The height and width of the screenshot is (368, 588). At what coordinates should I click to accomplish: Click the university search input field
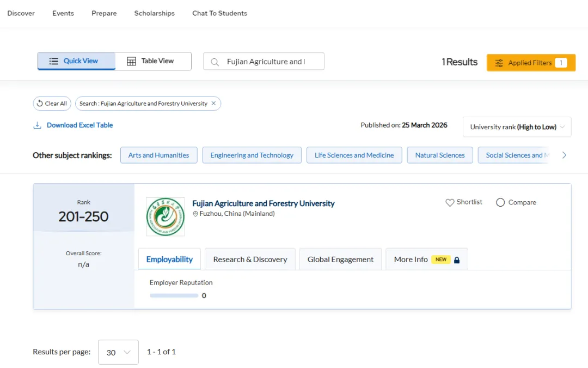(264, 61)
